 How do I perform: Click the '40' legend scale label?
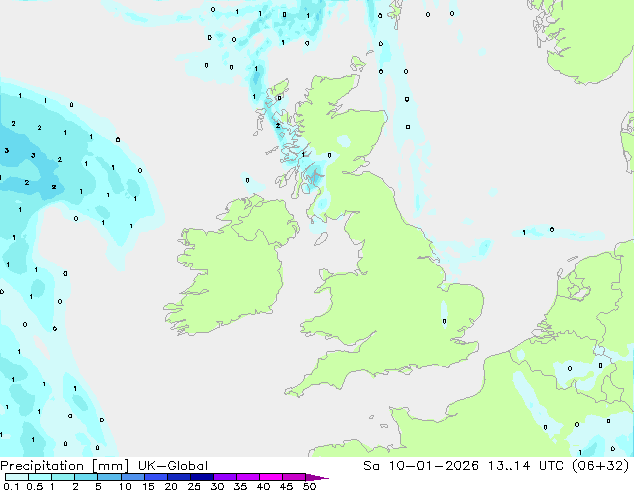pyautogui.click(x=263, y=486)
